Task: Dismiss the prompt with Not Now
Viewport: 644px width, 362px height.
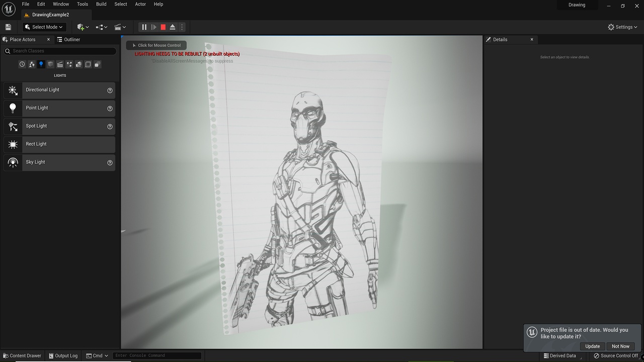Action: point(620,346)
